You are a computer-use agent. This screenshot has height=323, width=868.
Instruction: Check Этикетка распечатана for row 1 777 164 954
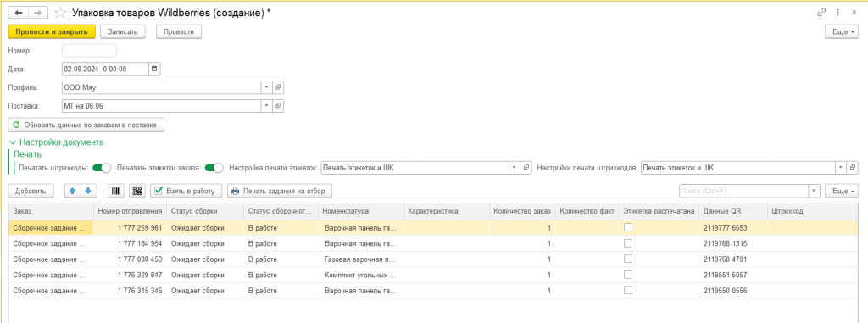(628, 242)
